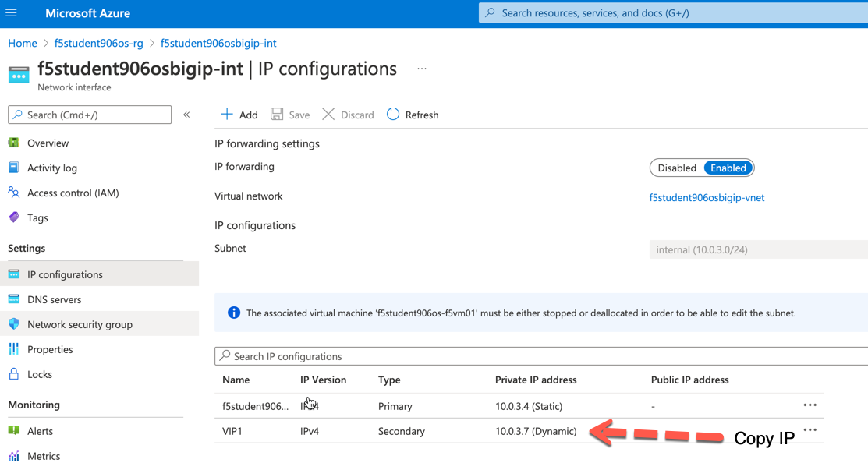The height and width of the screenshot is (470, 868).
Task: Sort by Public IP address column header
Action: coord(689,380)
